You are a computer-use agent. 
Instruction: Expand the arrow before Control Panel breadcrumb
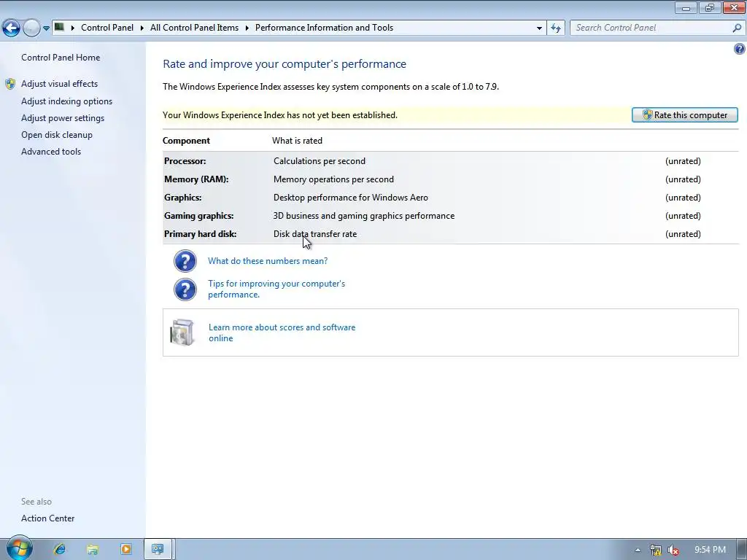click(73, 28)
